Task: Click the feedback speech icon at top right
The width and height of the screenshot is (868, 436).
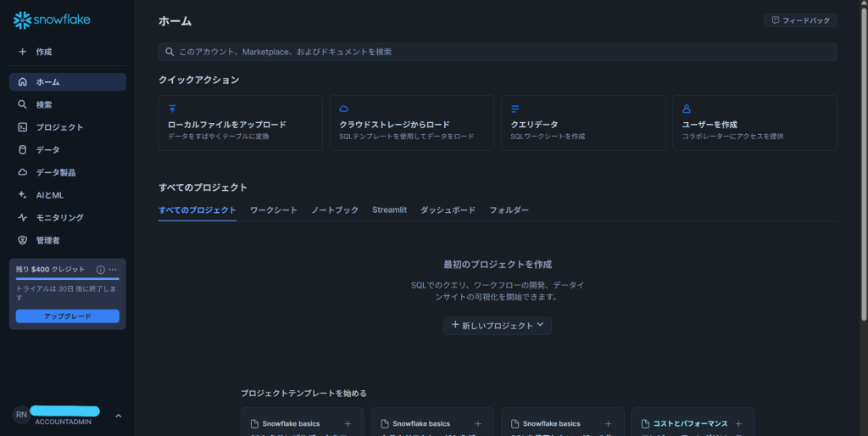Action: pyautogui.click(x=776, y=20)
